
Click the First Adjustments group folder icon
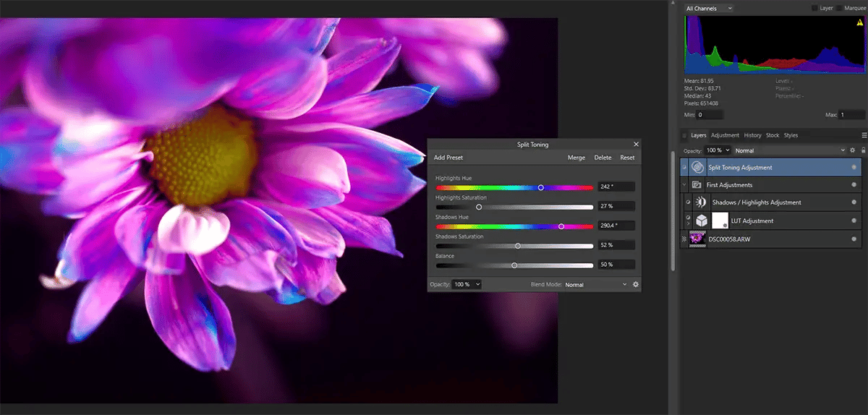click(x=697, y=185)
